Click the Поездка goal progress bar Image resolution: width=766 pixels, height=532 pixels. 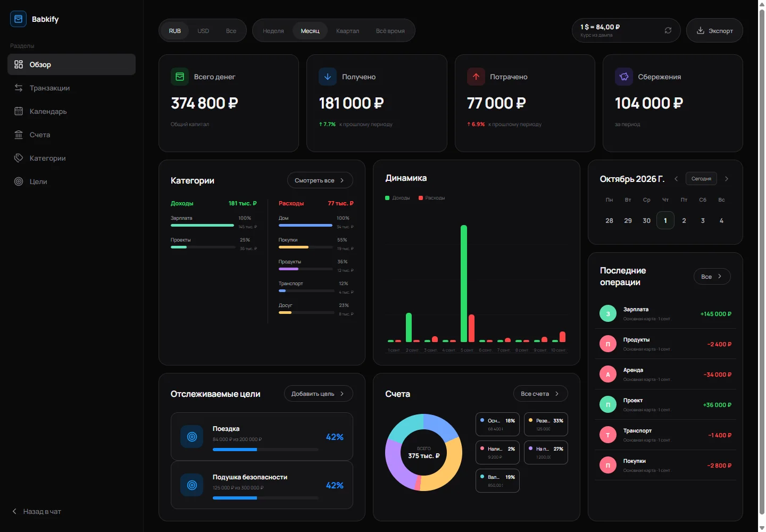tap(265, 450)
